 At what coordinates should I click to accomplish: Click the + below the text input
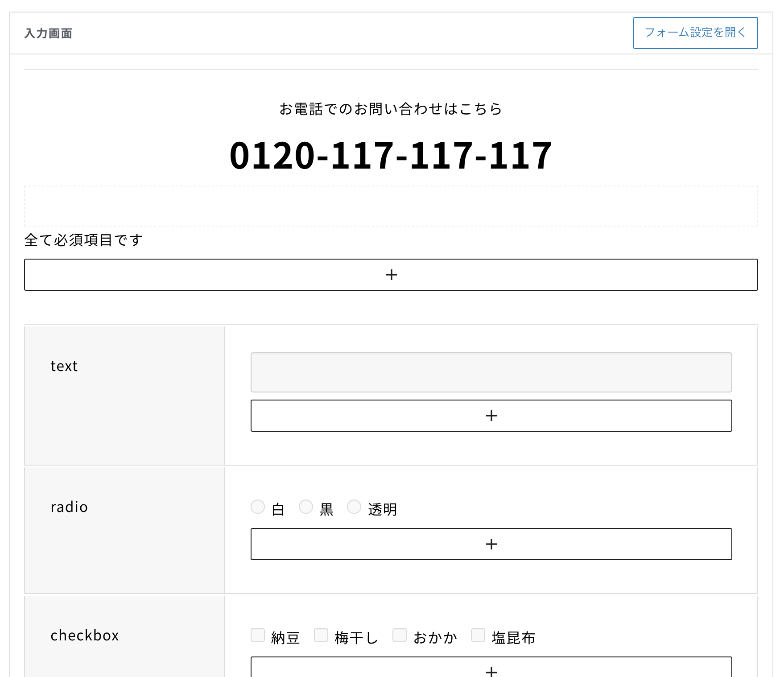(x=491, y=415)
